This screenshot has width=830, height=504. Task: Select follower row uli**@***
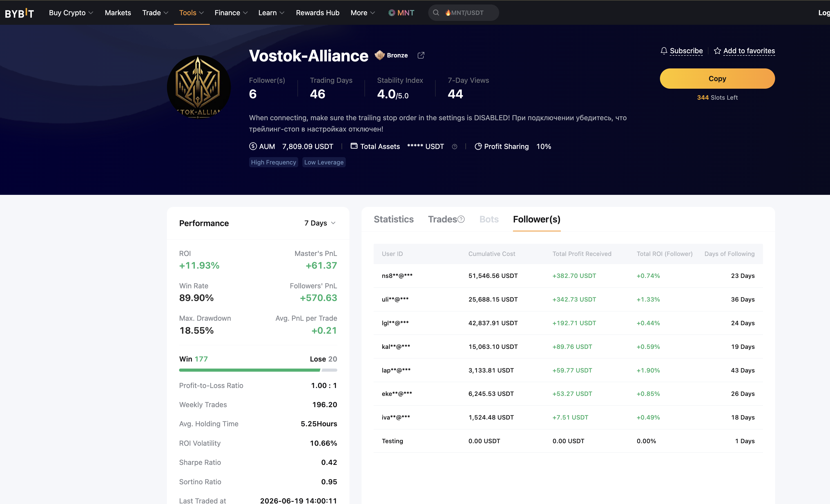coord(568,299)
